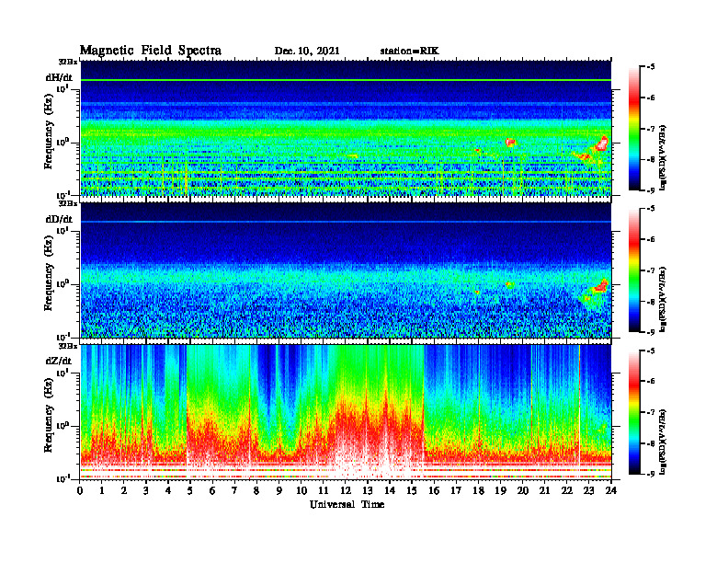
Task: Click the Frequency (Hz) label of the dD/dt panel
Action: [x=49, y=273]
